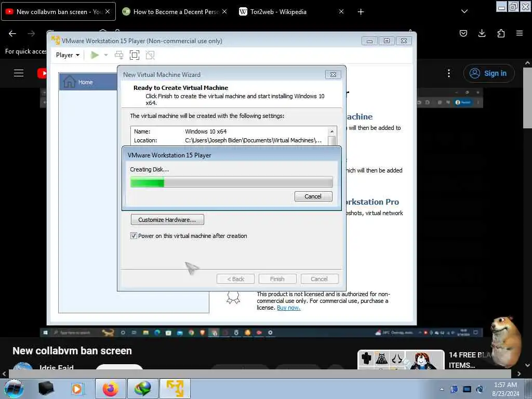Image resolution: width=532 pixels, height=399 pixels.
Task: Open Firefox Downloads panel
Action: (482, 33)
